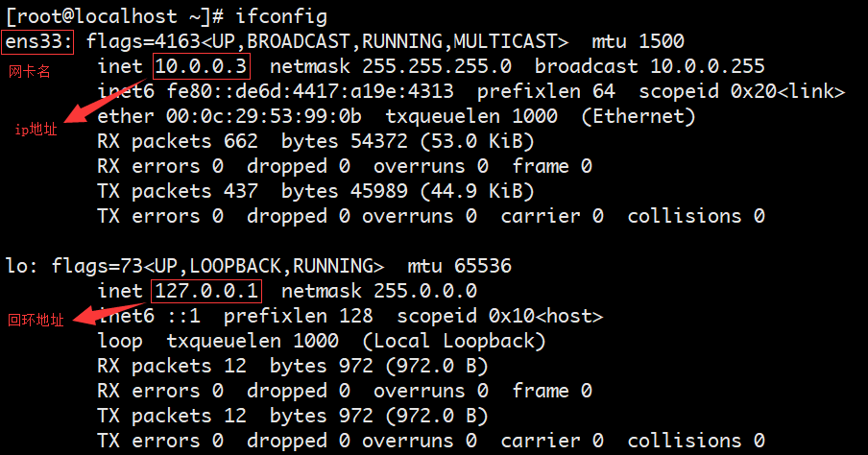
Task: Click the boxed 127.0.0.1 loopback address
Action: tap(206, 291)
